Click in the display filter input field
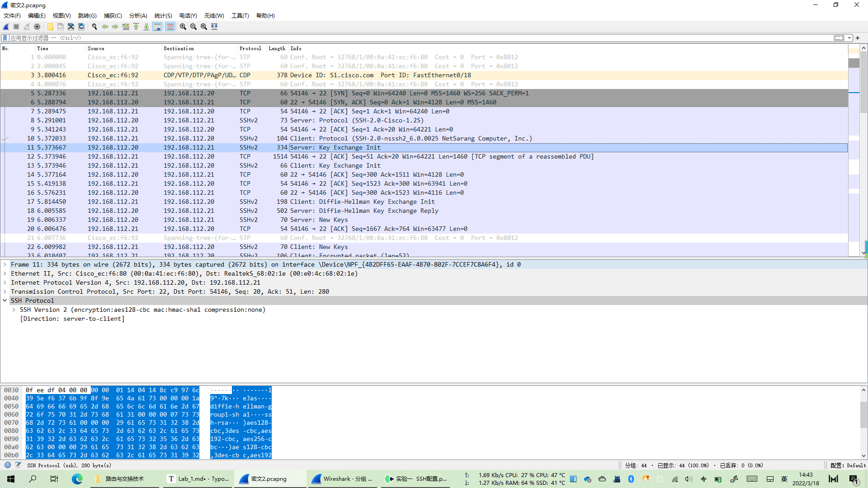The width and height of the screenshot is (868, 488). tap(407, 38)
